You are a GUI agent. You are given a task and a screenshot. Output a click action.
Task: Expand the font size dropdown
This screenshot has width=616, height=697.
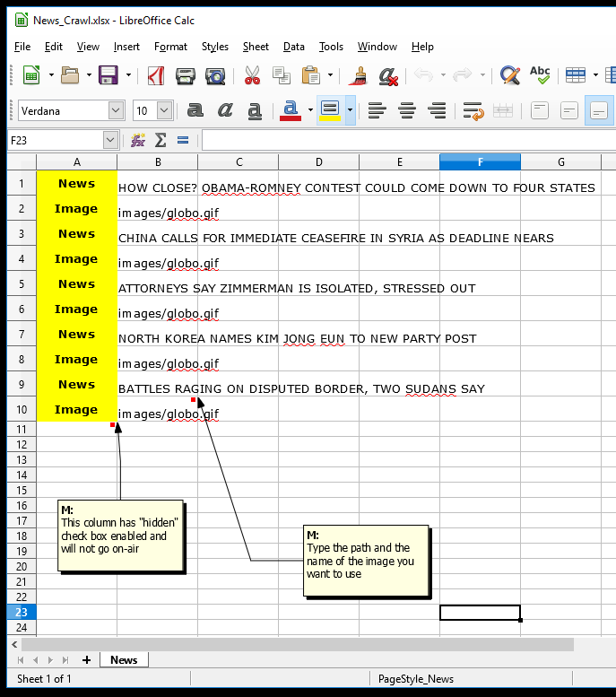(164, 110)
